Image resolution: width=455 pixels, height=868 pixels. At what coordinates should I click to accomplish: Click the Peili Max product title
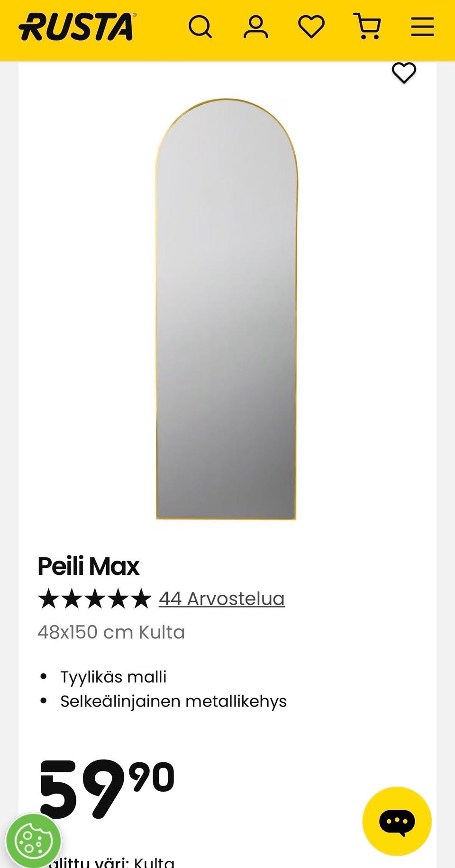click(x=89, y=566)
